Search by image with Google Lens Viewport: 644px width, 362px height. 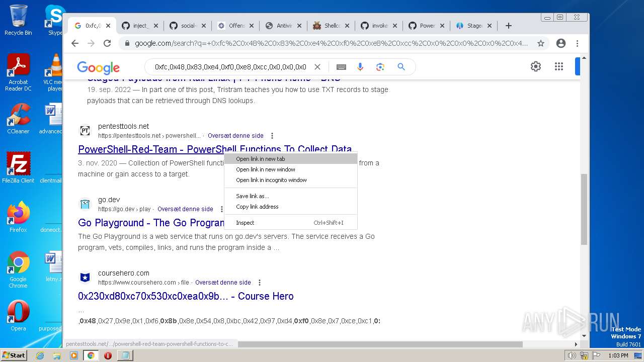380,67
